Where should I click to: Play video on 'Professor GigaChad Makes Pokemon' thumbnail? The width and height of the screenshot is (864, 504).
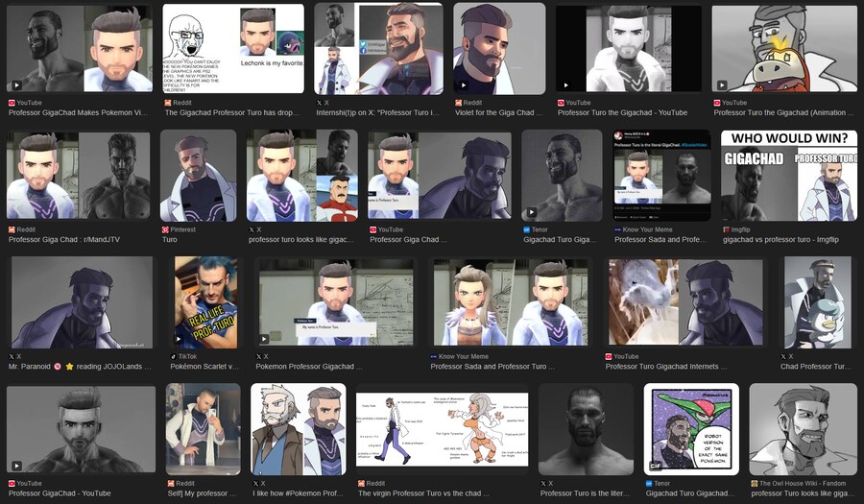[17, 85]
